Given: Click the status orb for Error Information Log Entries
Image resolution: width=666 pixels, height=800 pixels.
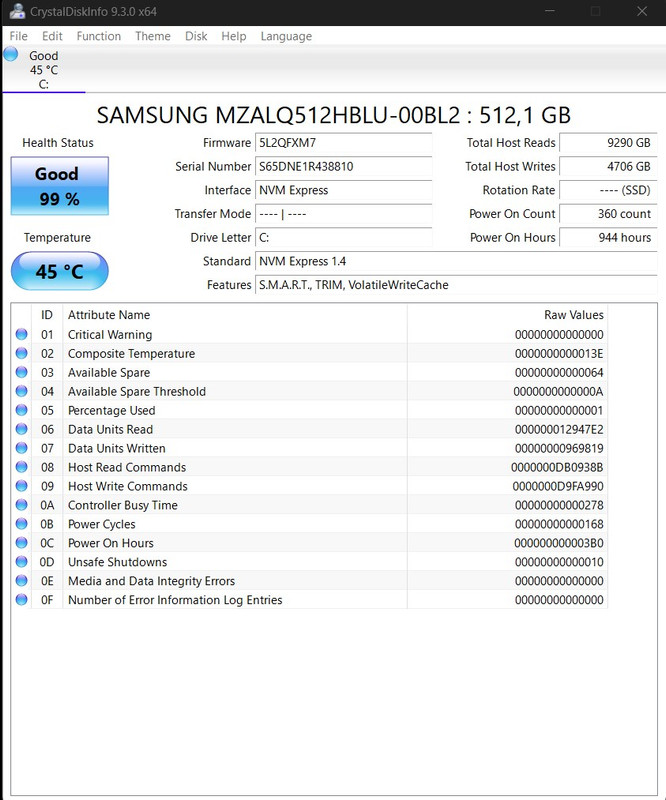Looking at the screenshot, I should pyautogui.click(x=21, y=599).
